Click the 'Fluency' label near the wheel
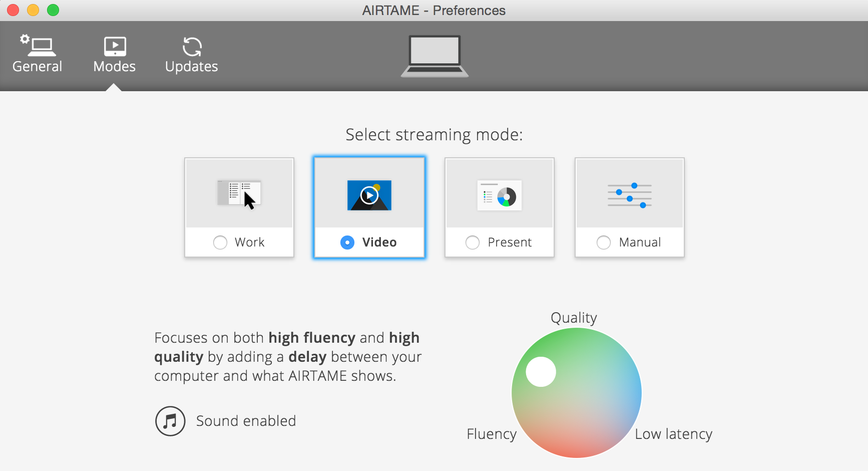Image resolution: width=868 pixels, height=471 pixels. (x=492, y=434)
